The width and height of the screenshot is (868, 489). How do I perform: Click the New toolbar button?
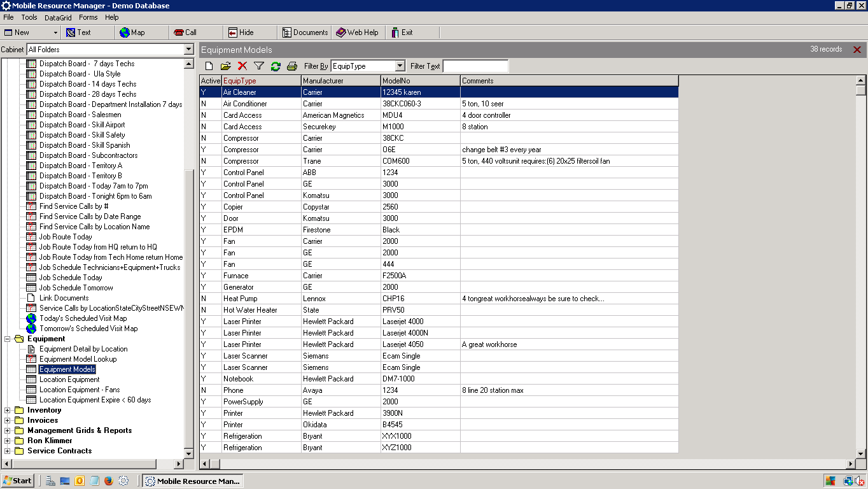pyautogui.click(x=25, y=32)
